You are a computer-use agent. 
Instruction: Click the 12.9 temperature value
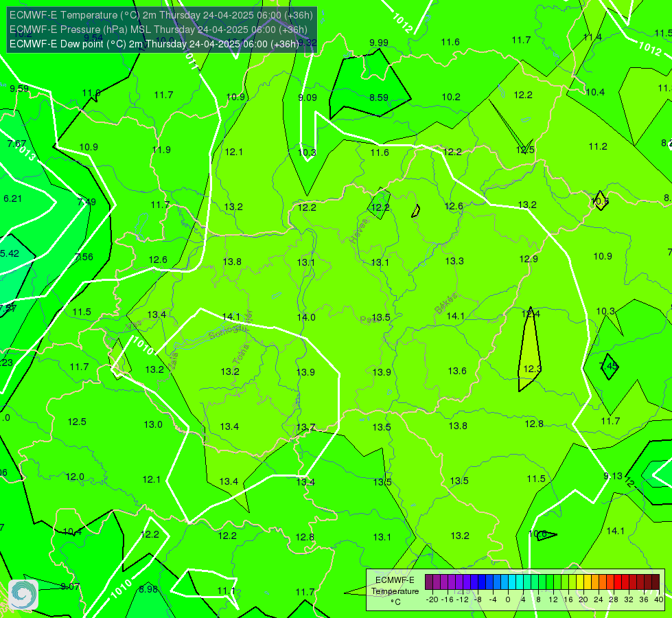point(529,259)
